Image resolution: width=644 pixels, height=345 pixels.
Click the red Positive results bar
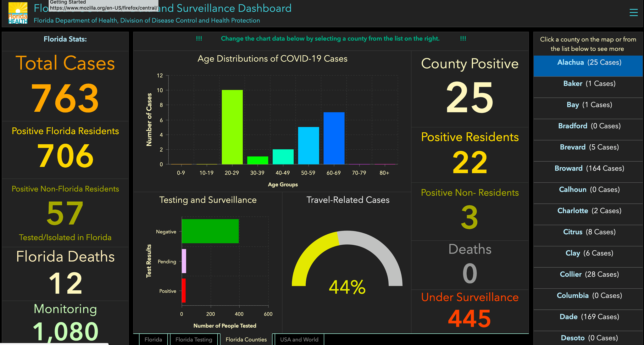tap(184, 291)
